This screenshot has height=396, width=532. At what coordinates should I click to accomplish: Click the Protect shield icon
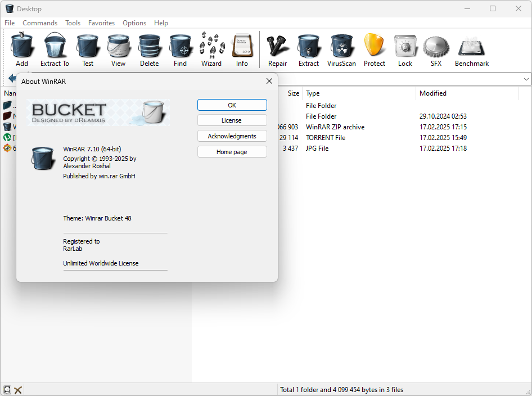(x=374, y=49)
